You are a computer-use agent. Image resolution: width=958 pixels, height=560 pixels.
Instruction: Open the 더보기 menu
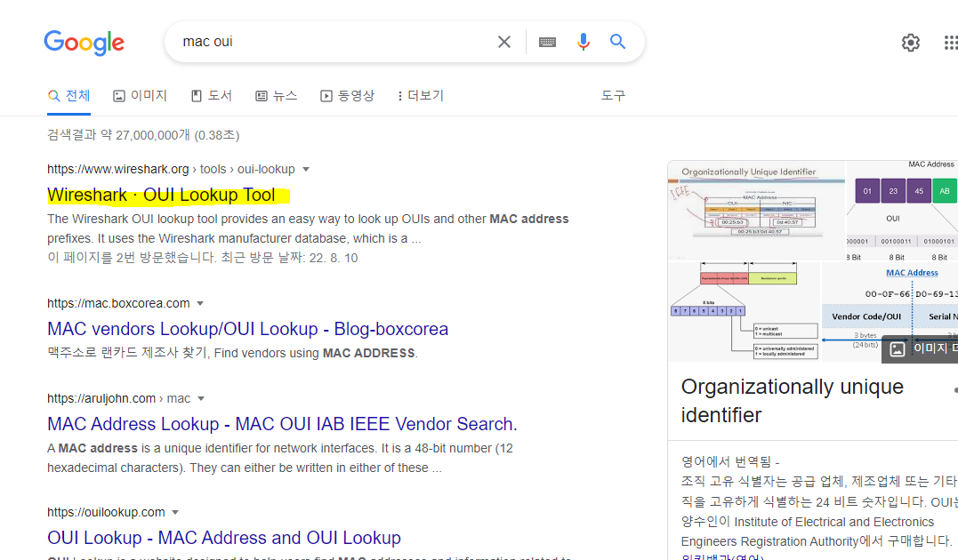coord(421,96)
